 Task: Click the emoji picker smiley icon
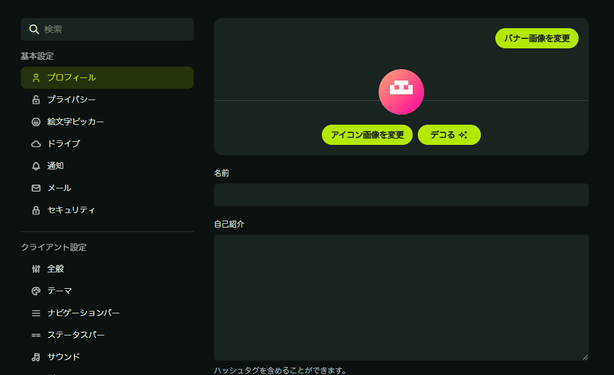(x=36, y=122)
